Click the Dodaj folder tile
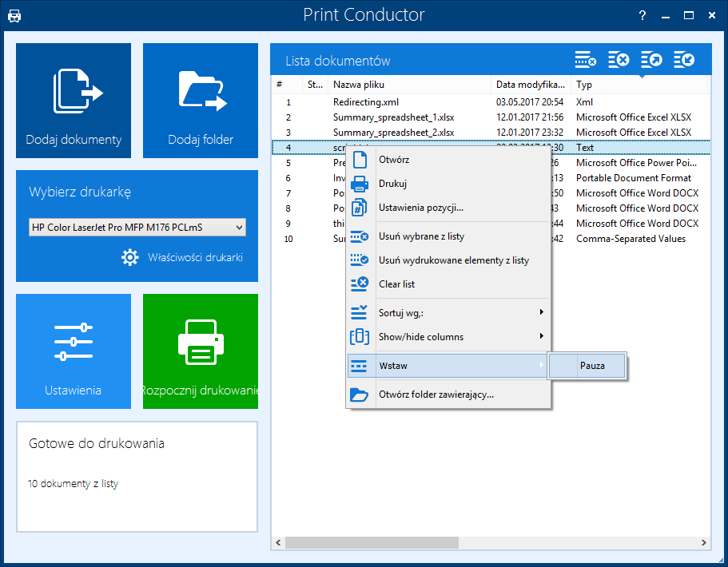The width and height of the screenshot is (728, 567). click(200, 101)
